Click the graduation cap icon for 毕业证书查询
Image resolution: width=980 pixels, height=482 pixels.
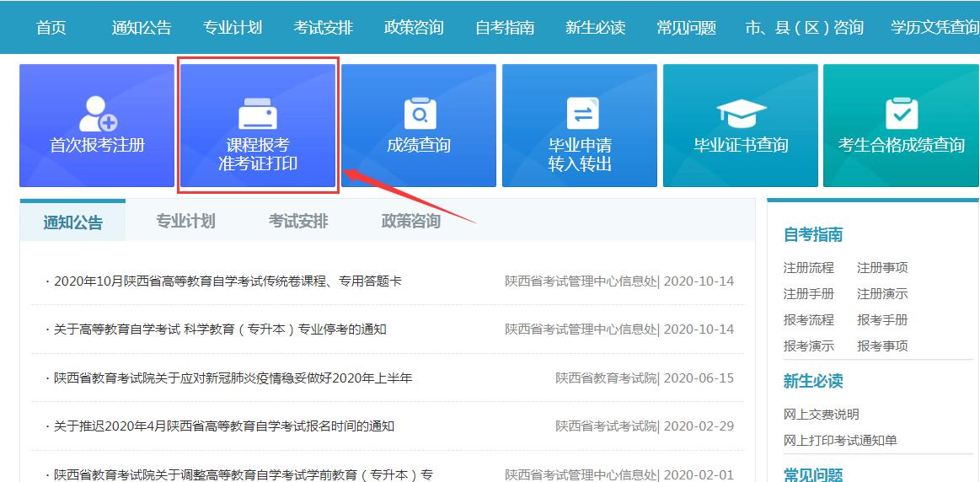(x=741, y=114)
